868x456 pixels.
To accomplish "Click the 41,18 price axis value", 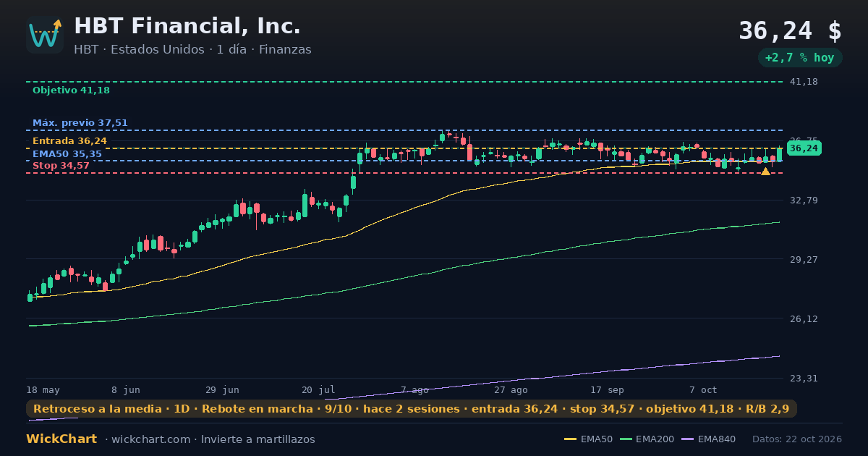I will click(804, 82).
